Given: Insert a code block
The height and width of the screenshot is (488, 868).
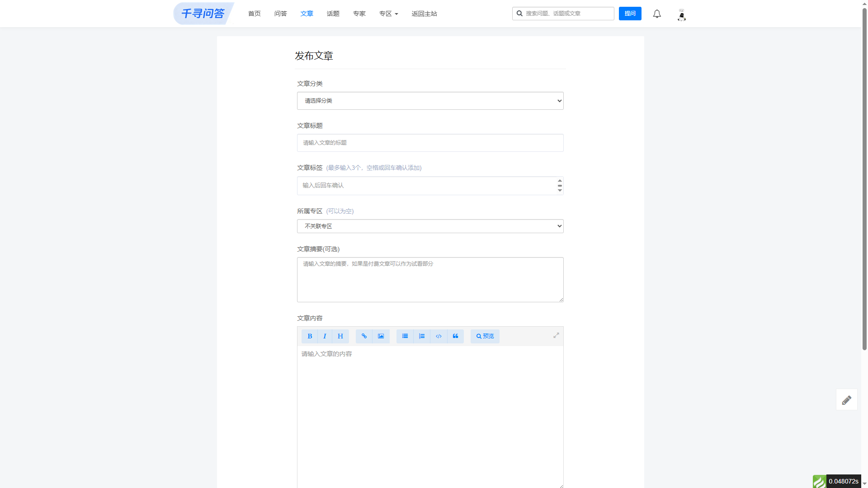Looking at the screenshot, I should pyautogui.click(x=439, y=336).
